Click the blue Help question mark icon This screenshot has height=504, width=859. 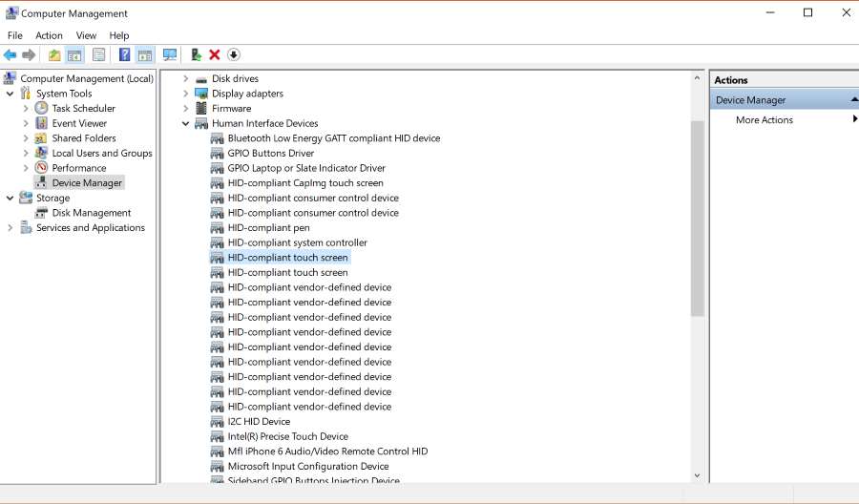(x=125, y=54)
